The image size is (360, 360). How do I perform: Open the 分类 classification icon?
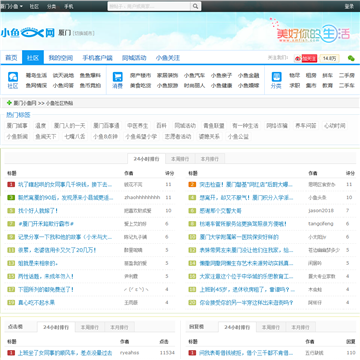click(276, 77)
